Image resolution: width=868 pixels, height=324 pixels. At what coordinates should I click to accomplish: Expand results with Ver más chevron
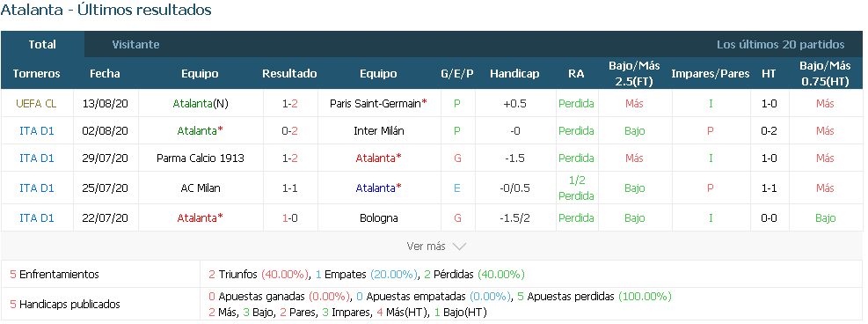point(436,247)
